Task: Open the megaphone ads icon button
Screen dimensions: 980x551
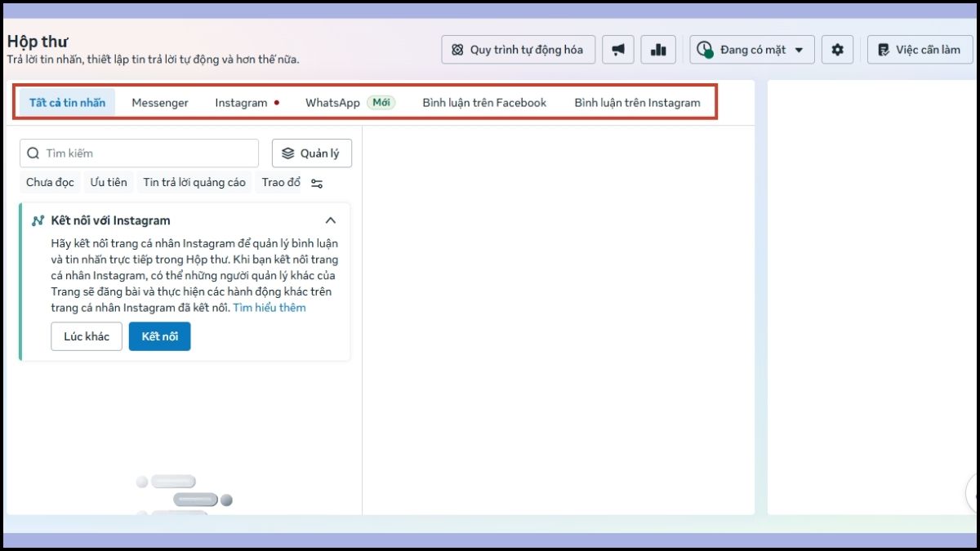Action: pyautogui.click(x=618, y=50)
